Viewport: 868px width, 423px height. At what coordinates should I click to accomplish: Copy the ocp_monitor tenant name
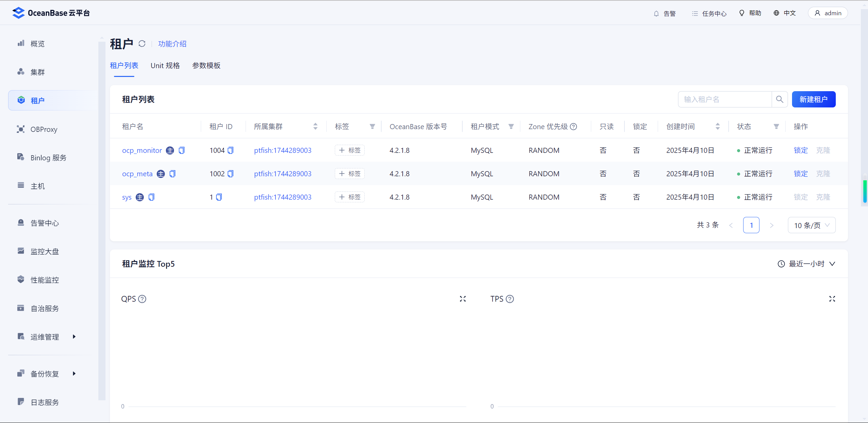point(182,150)
